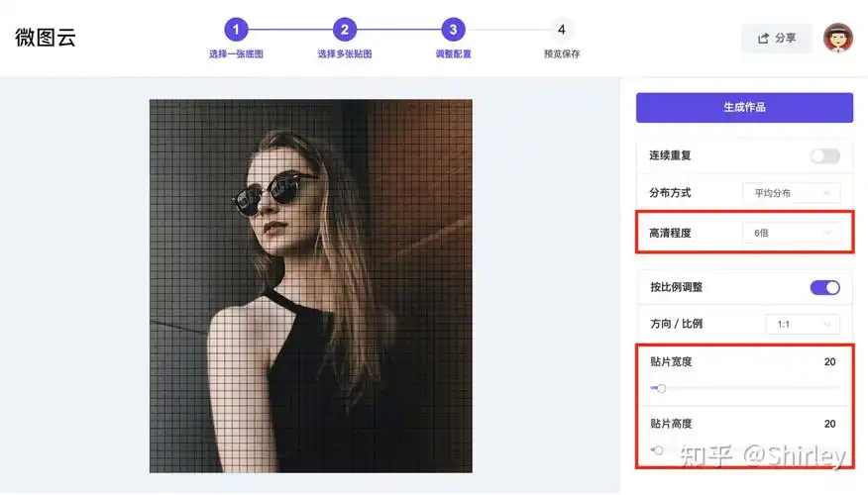Disable the 按比例调整 switch
This screenshot has width=868, height=495.
coord(824,288)
